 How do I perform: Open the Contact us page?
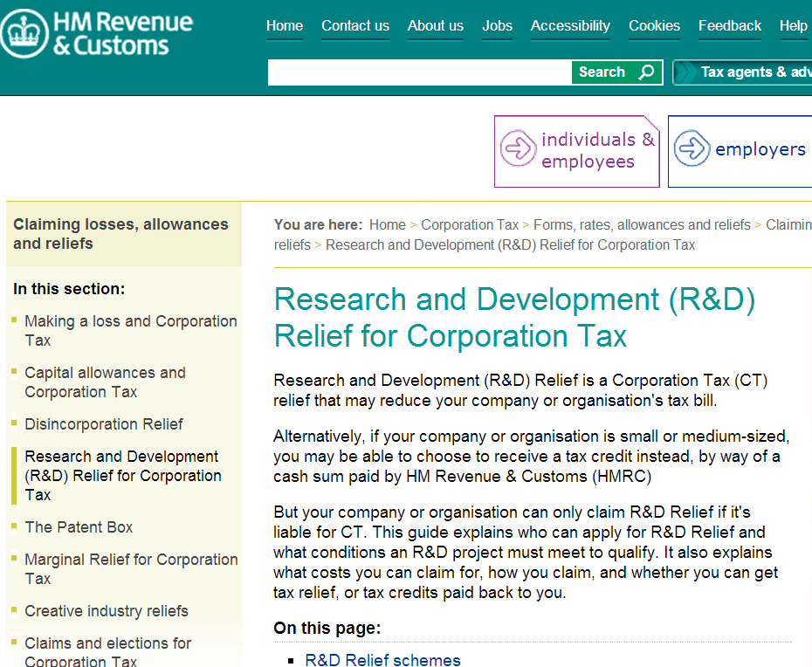point(355,26)
